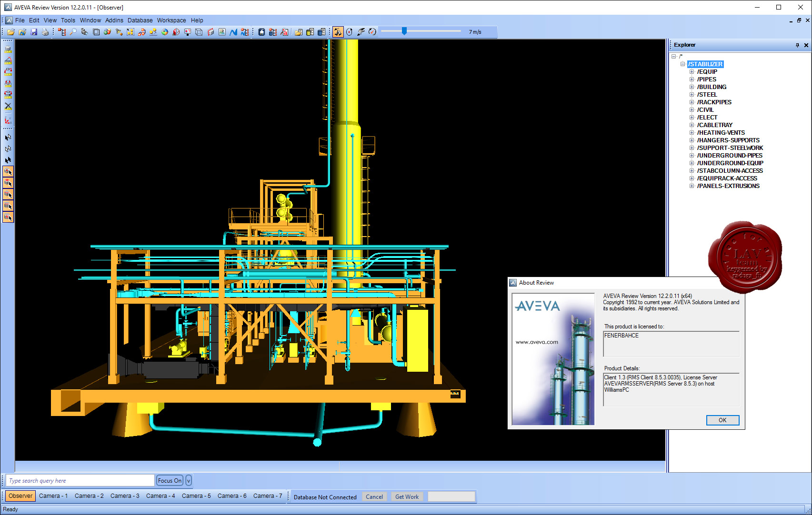Click the compass gauge toolbar icon
The width and height of the screenshot is (812, 515).
tap(372, 32)
